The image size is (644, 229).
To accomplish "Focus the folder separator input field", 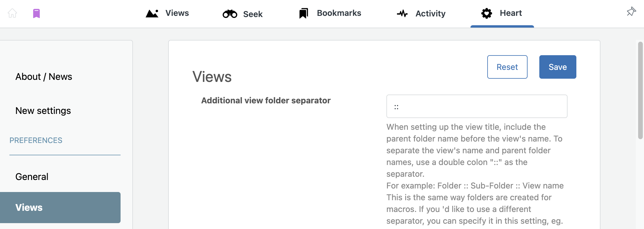I will [477, 106].
